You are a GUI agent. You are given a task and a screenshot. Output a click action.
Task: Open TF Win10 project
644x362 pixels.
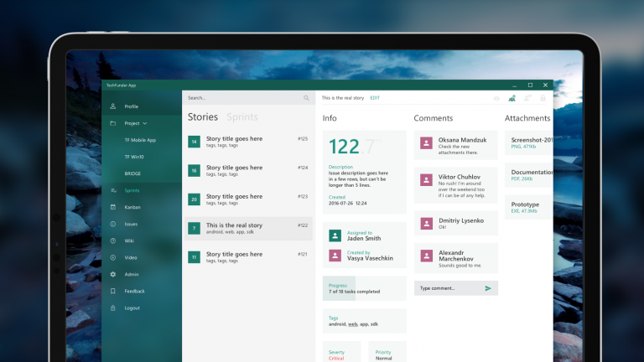[134, 157]
